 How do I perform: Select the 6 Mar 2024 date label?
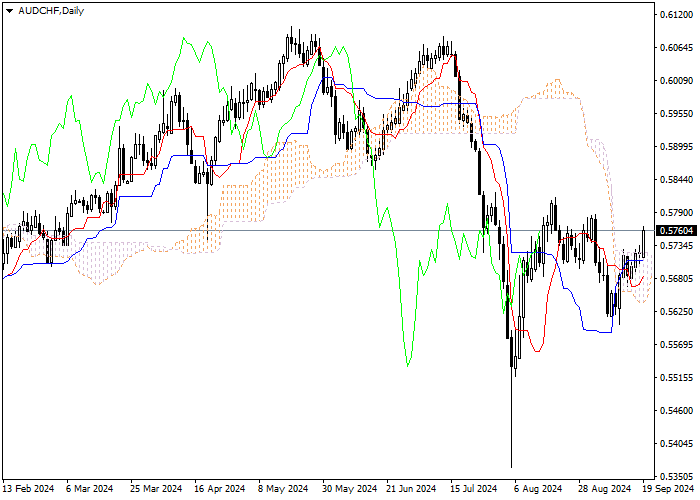point(89,489)
